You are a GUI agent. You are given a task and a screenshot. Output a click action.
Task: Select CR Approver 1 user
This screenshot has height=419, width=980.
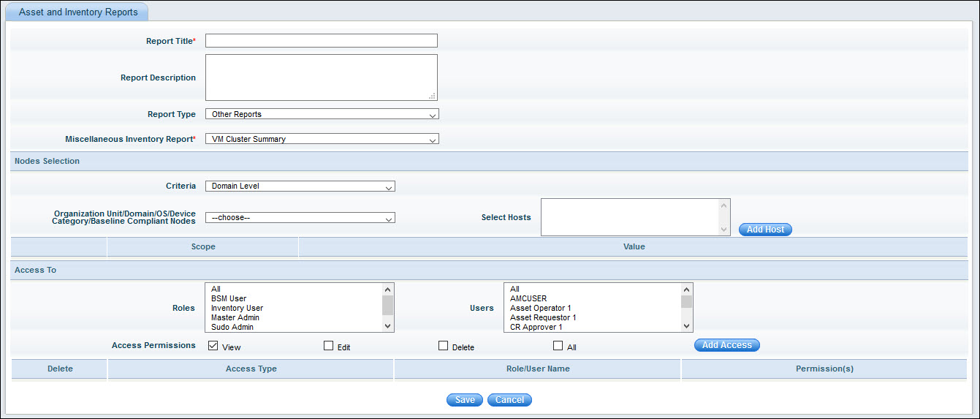(x=536, y=327)
